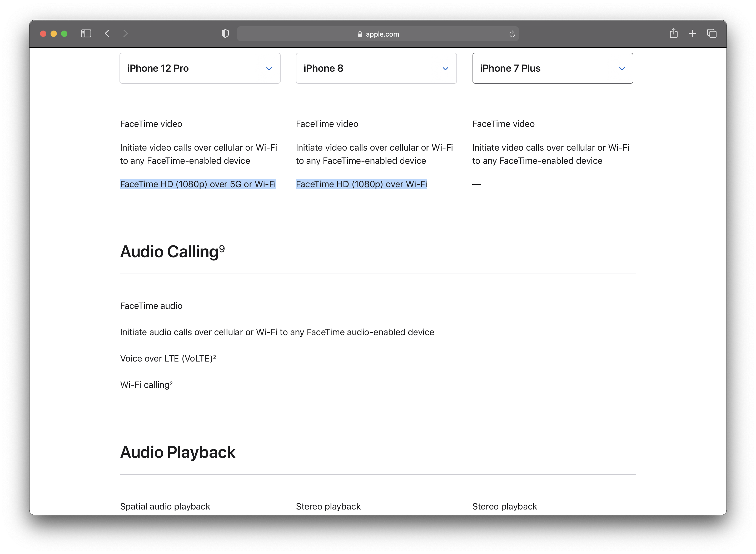Minimize the Safari window with yellow button

click(x=54, y=33)
